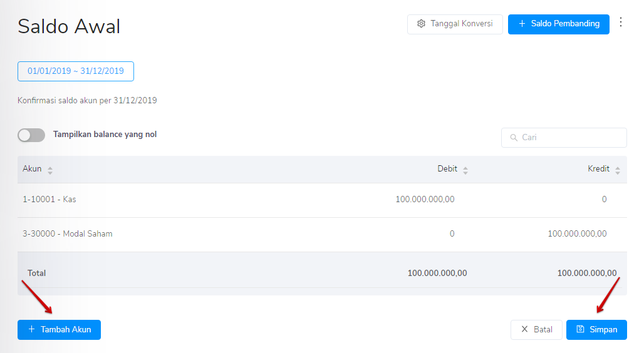Sort the table by Akun column
Viewport: 644px width, 353px height.
[x=50, y=170]
